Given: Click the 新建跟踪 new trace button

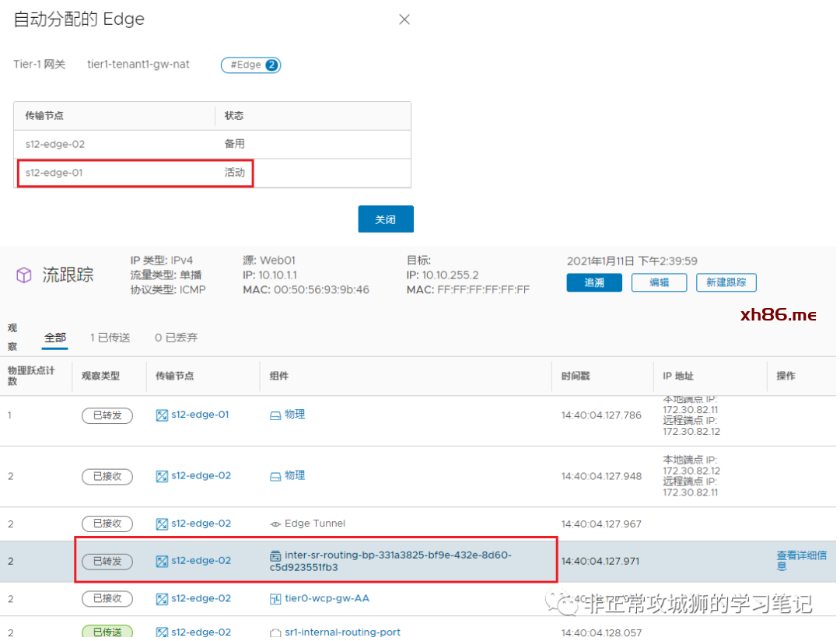Looking at the screenshot, I should pyautogui.click(x=726, y=282).
